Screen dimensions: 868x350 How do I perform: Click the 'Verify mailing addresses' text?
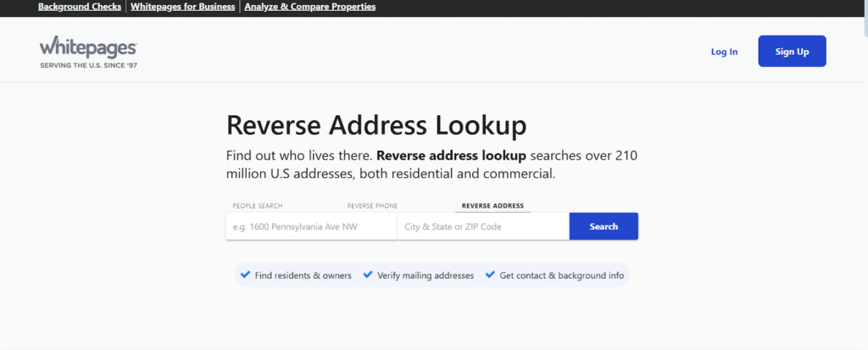(x=426, y=275)
